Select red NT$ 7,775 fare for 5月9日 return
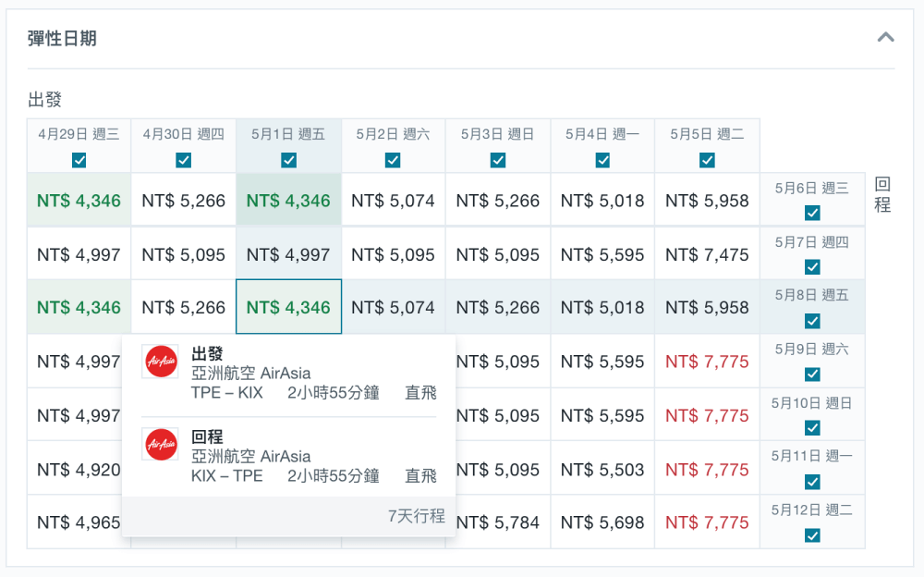Screen dimensions: 924x577 [x=707, y=361]
